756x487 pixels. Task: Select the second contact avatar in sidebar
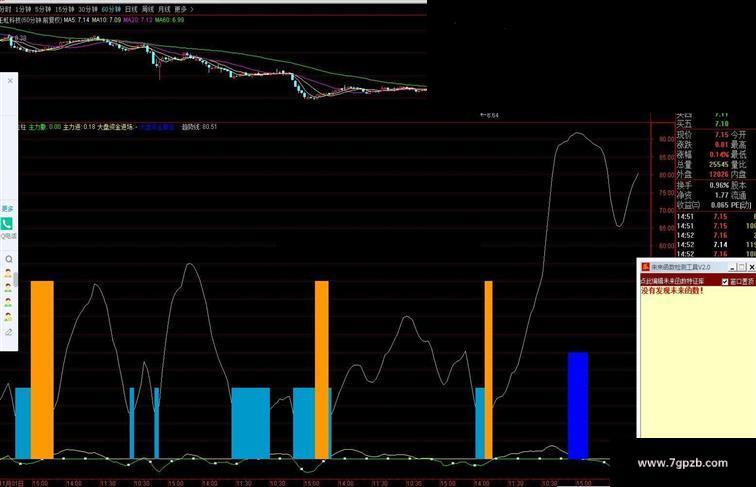[8, 288]
